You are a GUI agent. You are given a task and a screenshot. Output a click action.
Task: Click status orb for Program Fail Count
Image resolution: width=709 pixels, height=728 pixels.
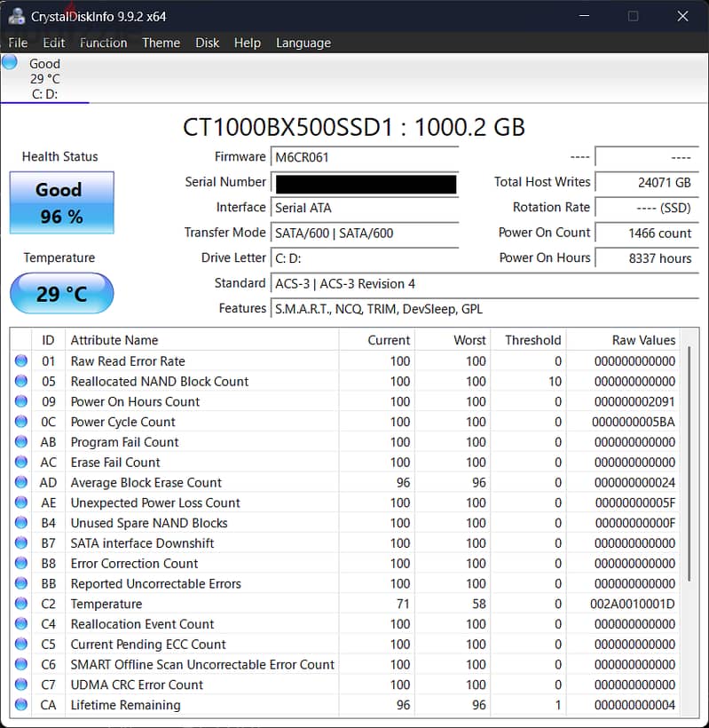point(21,441)
